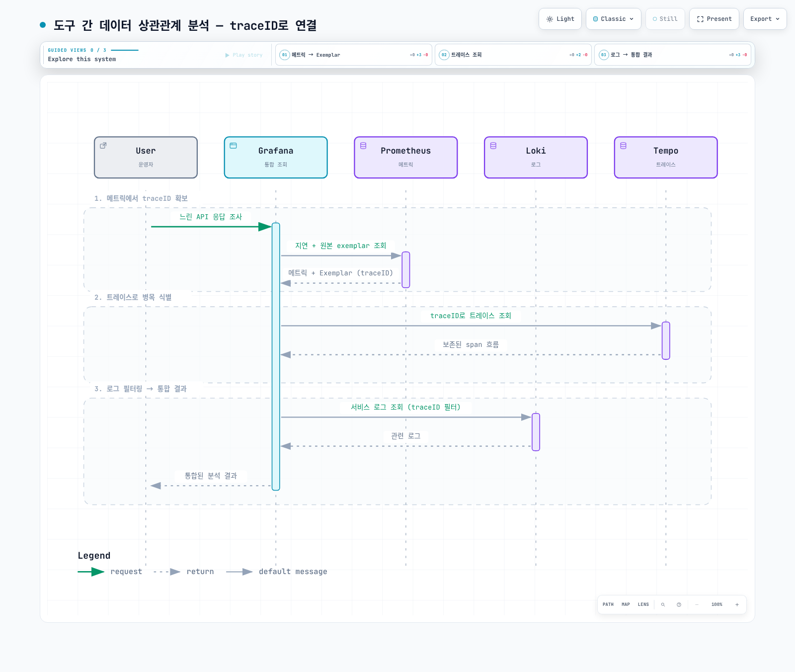Open guided view 03 로그 → 통합 결과
This screenshot has width=795, height=672.
point(672,55)
